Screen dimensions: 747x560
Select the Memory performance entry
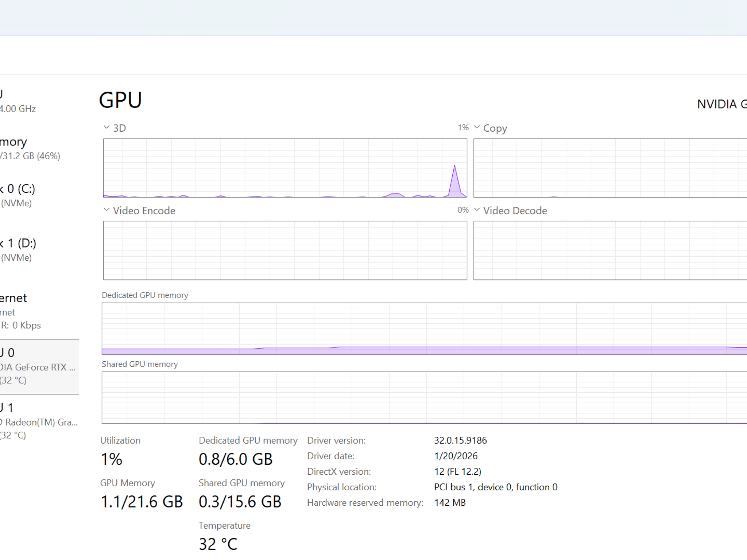[39, 148]
